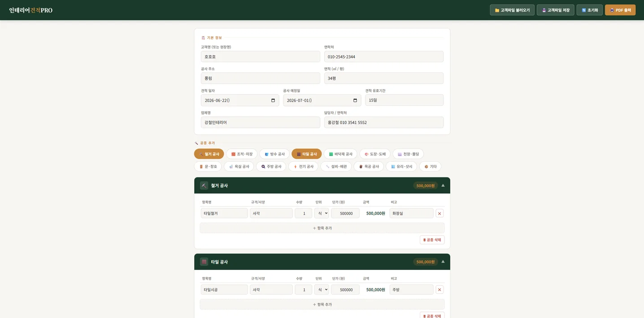Screen dimensions: 644x318
Task: Edit 비고 field containing 화장실
Action: coord(411,213)
